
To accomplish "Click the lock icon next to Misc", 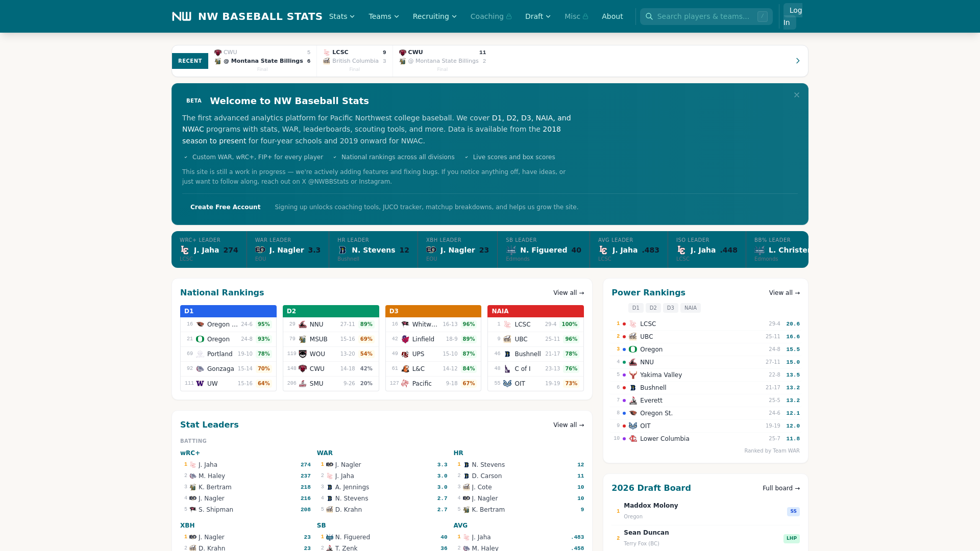I will (585, 17).
